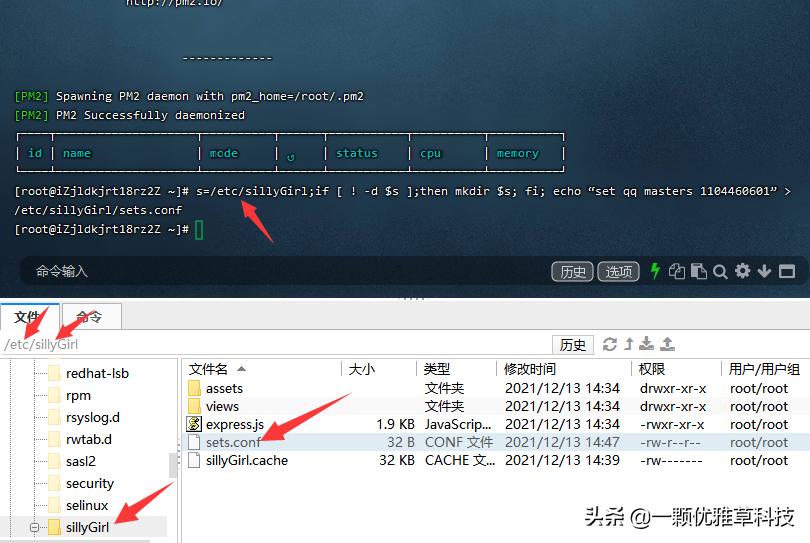Sort files by 修改时间 column header

click(530, 369)
